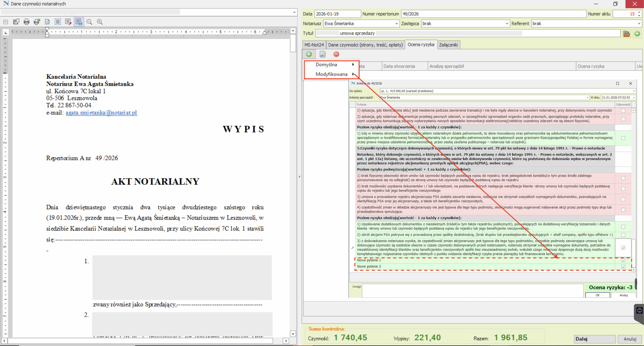The width and height of the screenshot is (644, 346).
Task: Uncheck the 'Nowe pytanie 1' checkbox
Action: click(x=623, y=260)
